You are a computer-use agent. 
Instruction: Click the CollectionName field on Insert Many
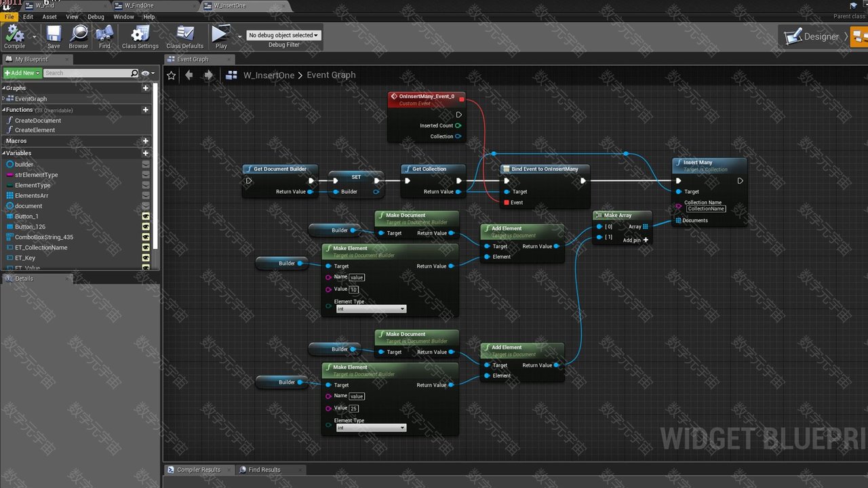pyautogui.click(x=706, y=209)
